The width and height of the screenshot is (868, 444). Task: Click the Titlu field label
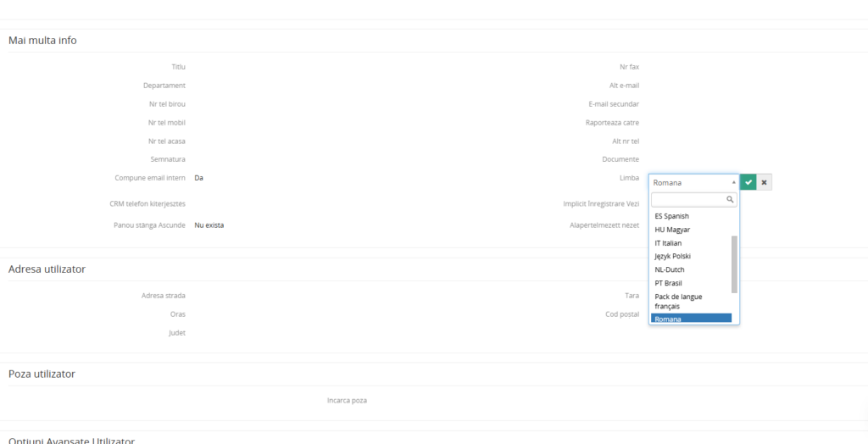(178, 67)
